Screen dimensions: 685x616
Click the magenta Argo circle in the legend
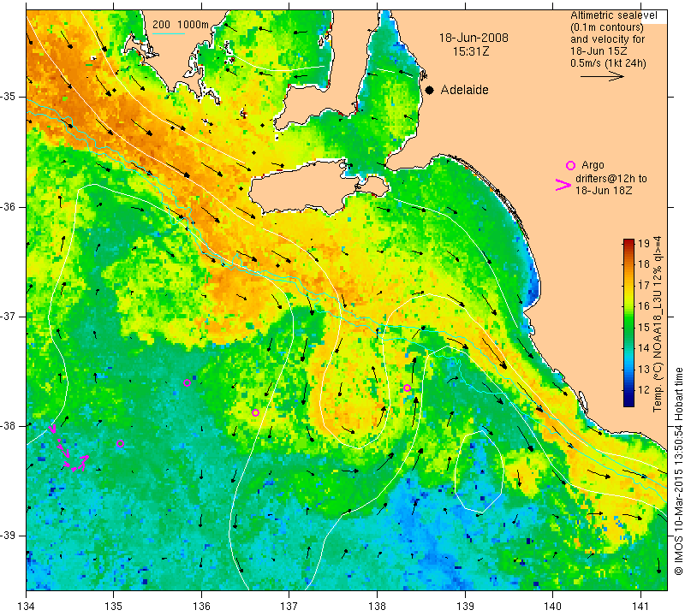point(570,165)
